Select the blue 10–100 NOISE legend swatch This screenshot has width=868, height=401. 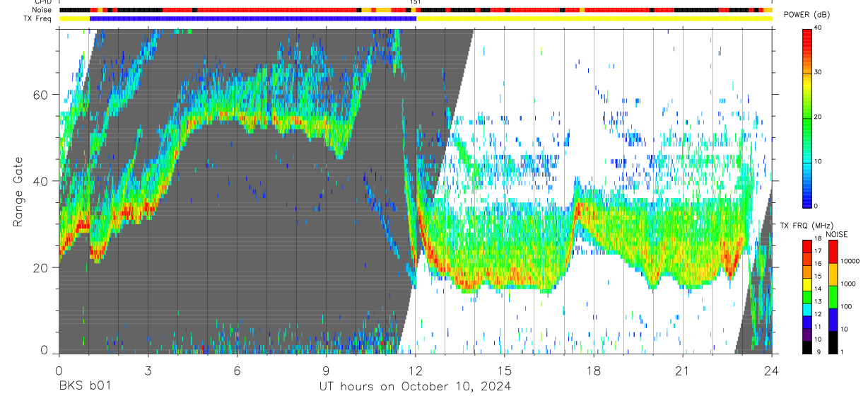pyautogui.click(x=833, y=320)
